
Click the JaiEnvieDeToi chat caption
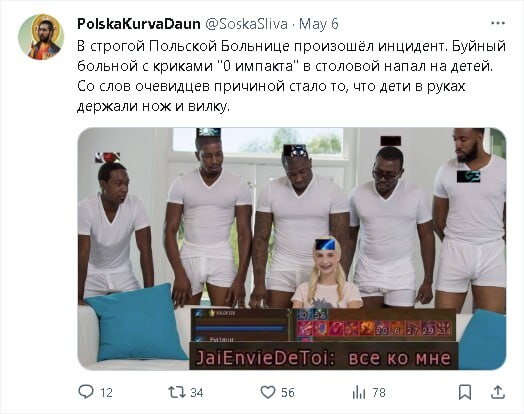click(x=323, y=358)
